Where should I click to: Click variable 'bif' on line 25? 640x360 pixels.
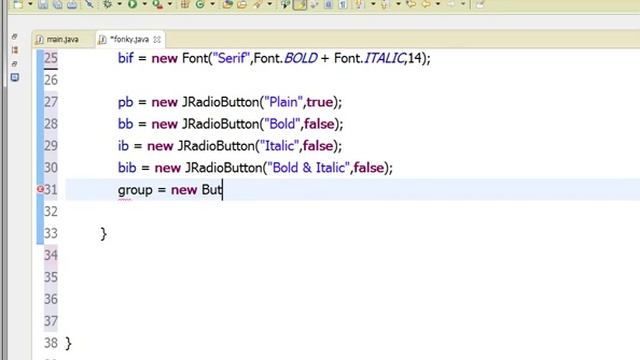point(126,58)
